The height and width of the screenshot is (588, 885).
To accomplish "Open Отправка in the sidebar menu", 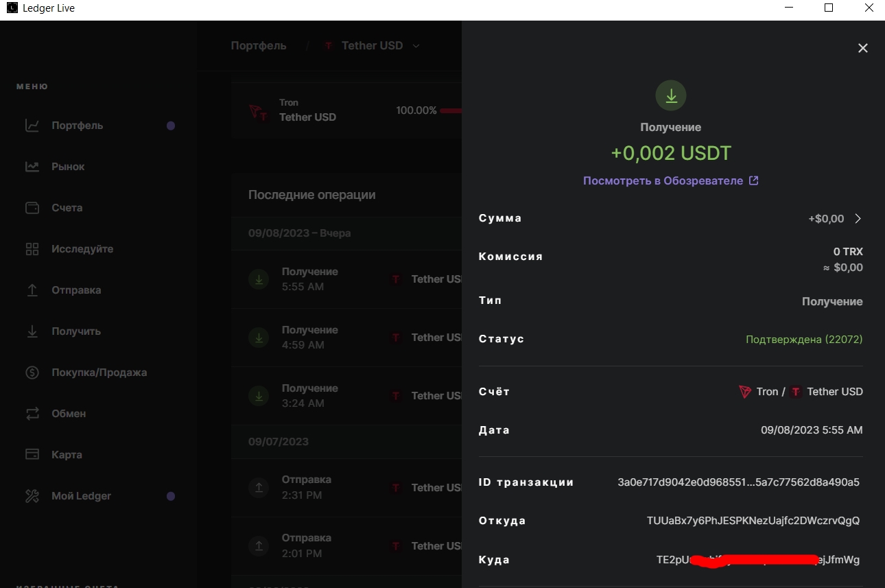I will pyautogui.click(x=76, y=290).
